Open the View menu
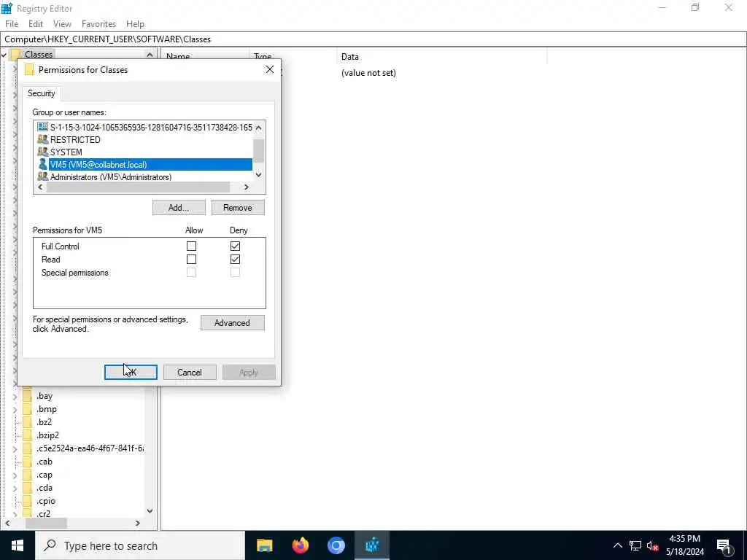The height and width of the screenshot is (560, 747). tap(62, 24)
